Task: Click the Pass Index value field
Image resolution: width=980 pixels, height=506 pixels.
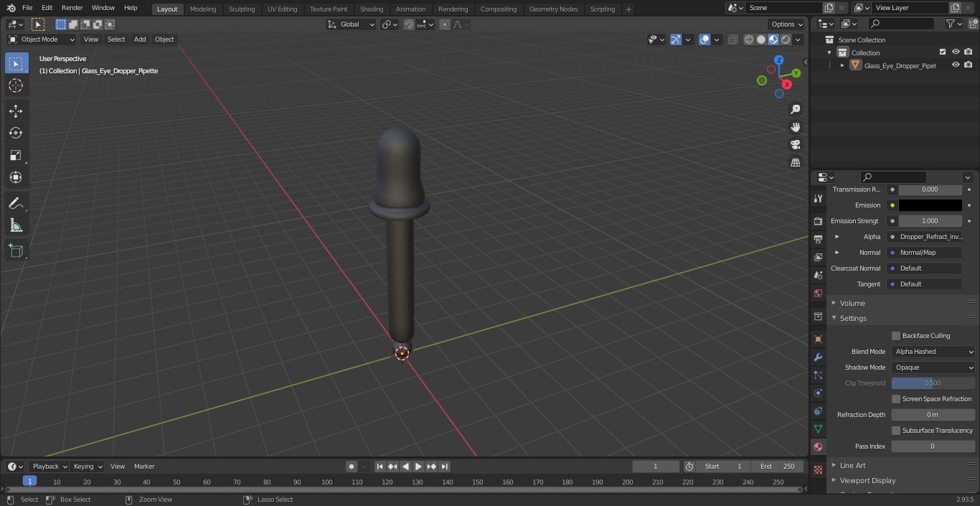Action: point(933,446)
